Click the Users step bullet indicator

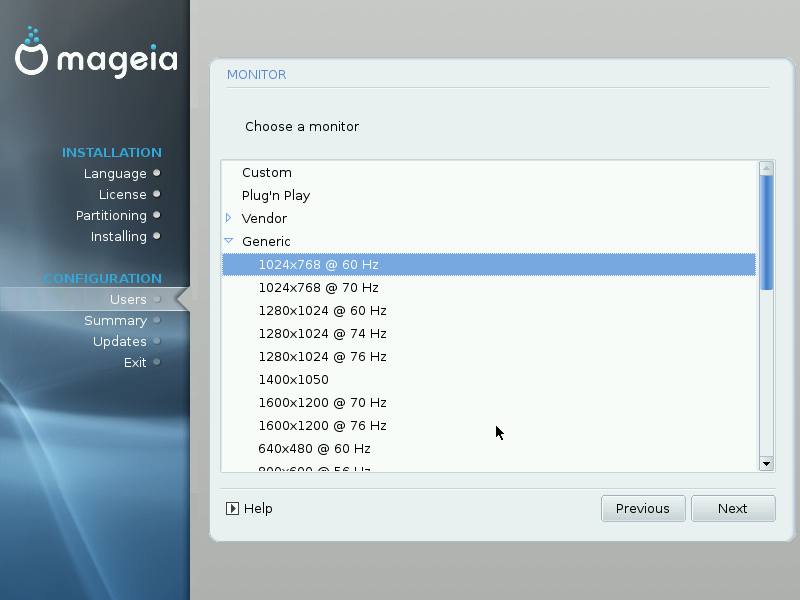157,299
